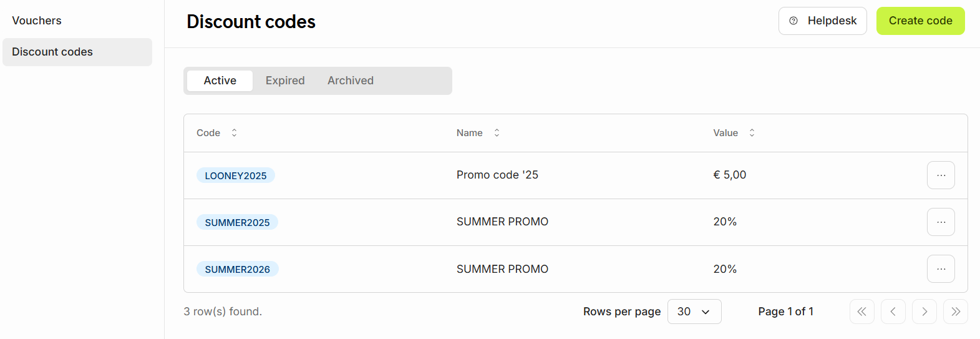This screenshot has height=339, width=980.
Task: Sort table by Code column
Action: tap(217, 133)
